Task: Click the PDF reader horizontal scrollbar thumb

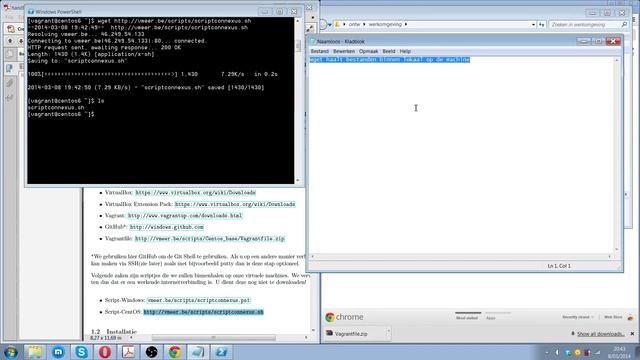Action: tap(213, 338)
